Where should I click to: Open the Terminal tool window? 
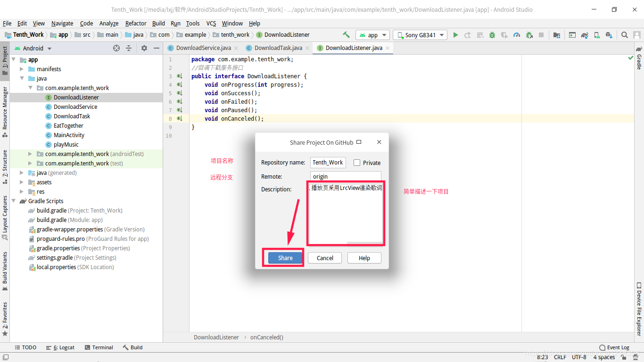point(99,347)
